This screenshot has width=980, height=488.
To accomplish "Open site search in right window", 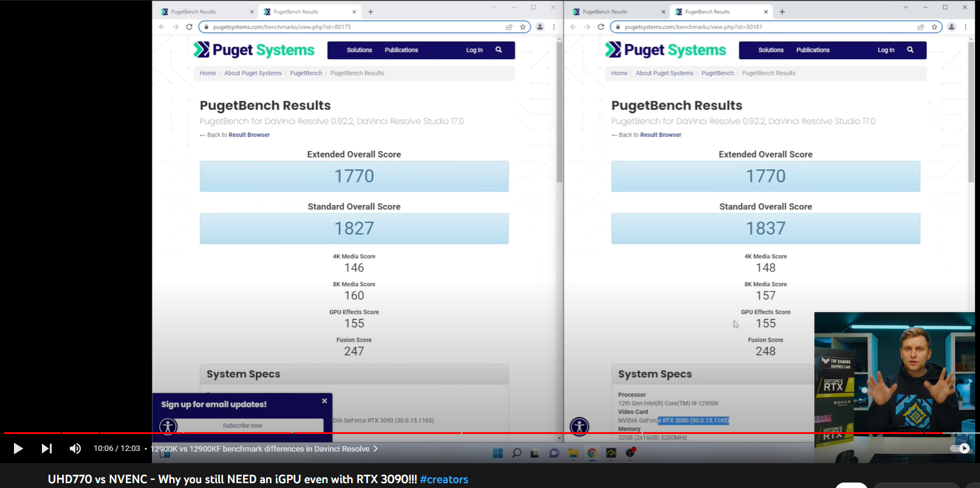I will tap(910, 50).
